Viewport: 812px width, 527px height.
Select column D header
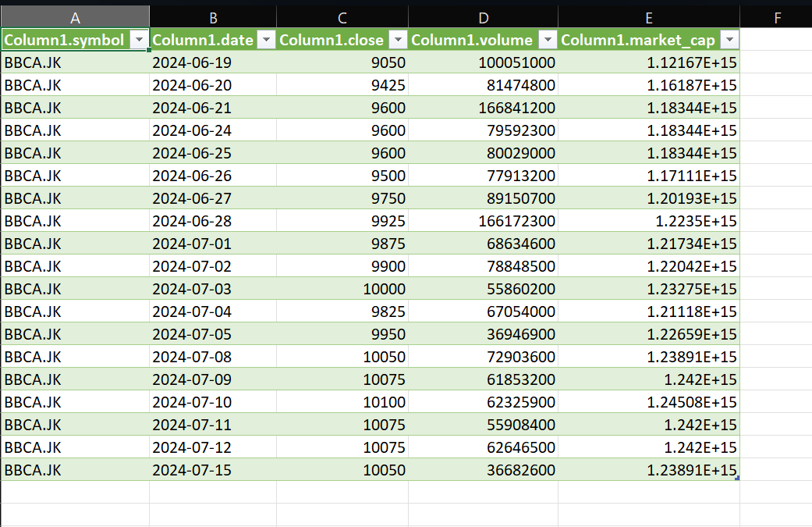coord(483,17)
